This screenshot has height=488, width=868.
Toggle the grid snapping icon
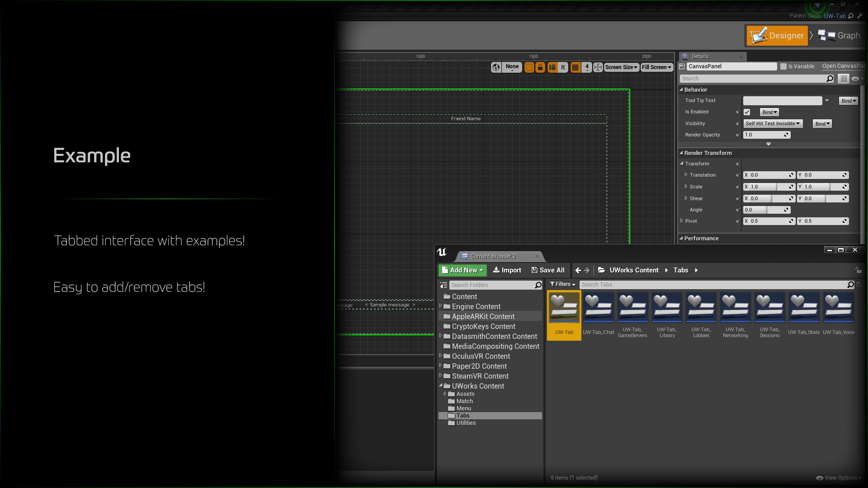[x=576, y=67]
